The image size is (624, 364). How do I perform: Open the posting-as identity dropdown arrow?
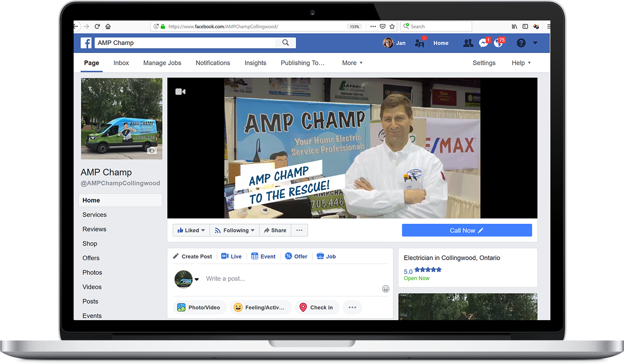pyautogui.click(x=197, y=280)
